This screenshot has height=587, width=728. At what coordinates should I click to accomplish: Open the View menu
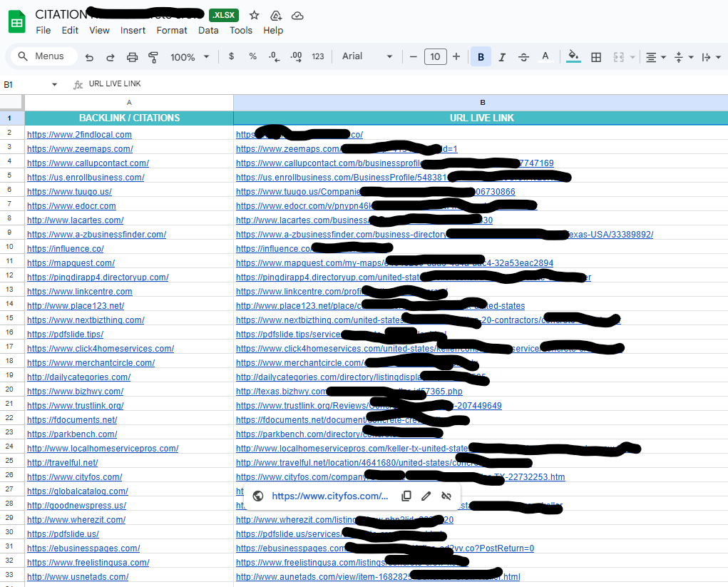[x=99, y=30]
